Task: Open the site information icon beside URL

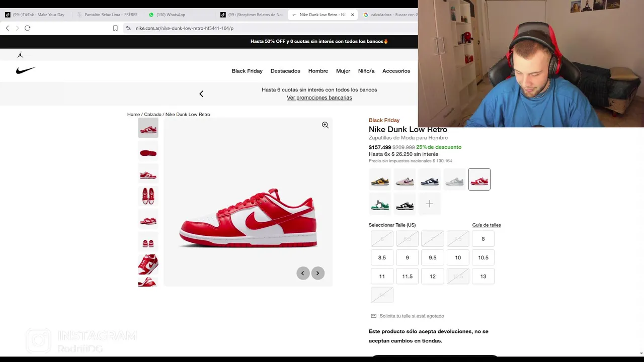Action: click(128, 28)
